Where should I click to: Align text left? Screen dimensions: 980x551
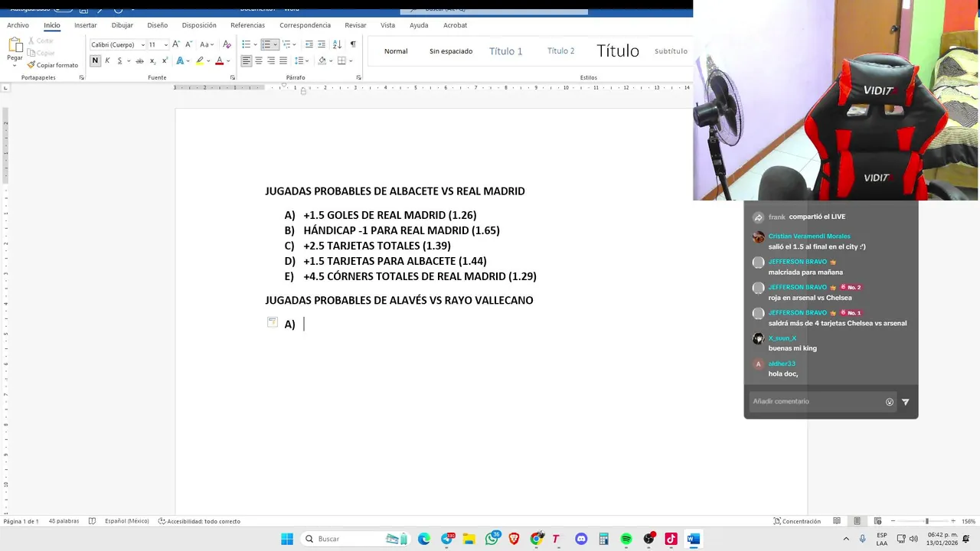(x=247, y=60)
